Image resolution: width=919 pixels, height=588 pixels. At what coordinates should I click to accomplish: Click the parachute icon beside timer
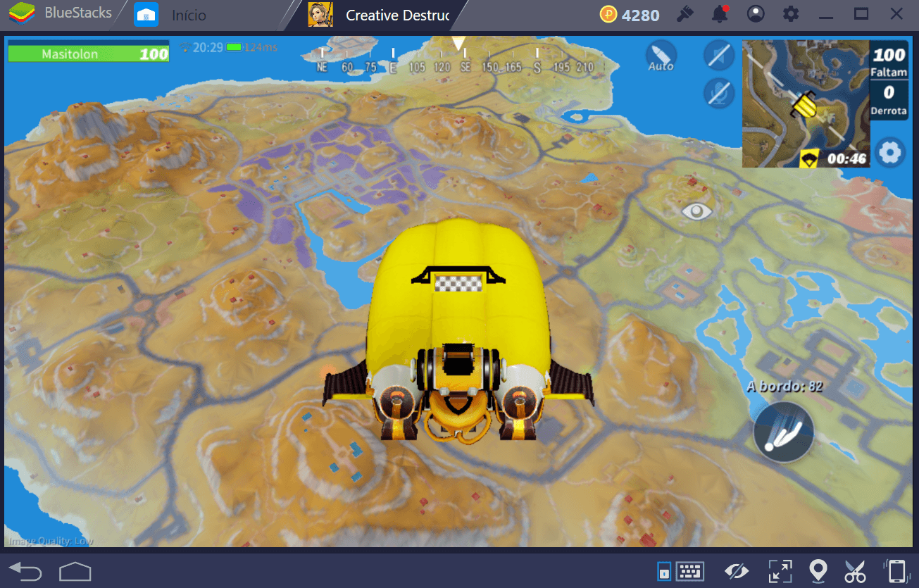810,158
